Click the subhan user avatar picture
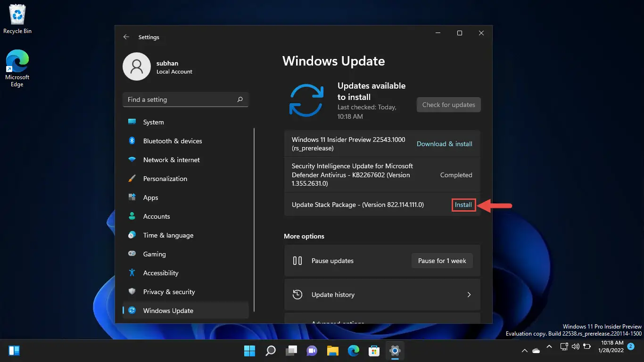Image resolution: width=644 pixels, height=362 pixels. 137,66
